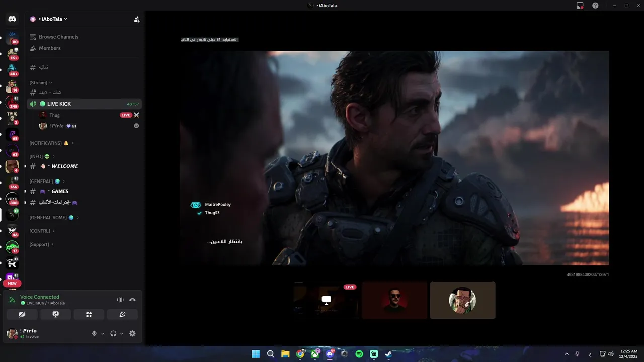Open the server with the 46 badge
The height and width of the screenshot is (362, 644).
[12, 231]
